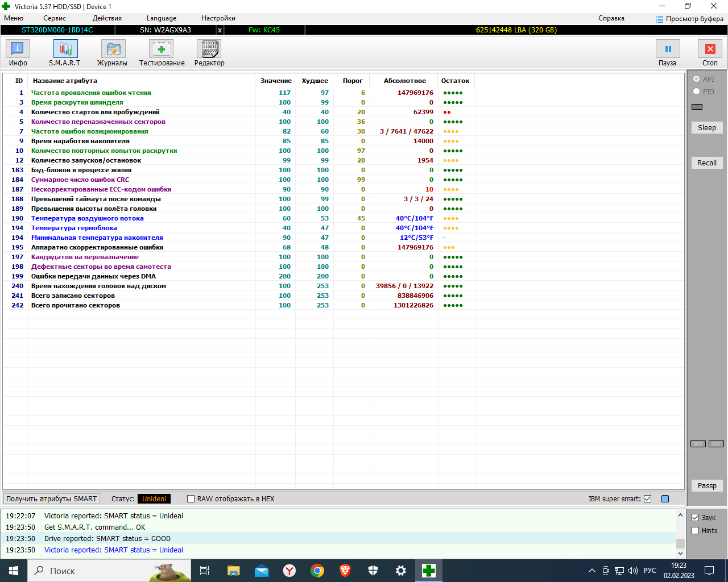Open Windows Security shield on taskbar
The width and height of the screenshot is (728, 582).
373,571
